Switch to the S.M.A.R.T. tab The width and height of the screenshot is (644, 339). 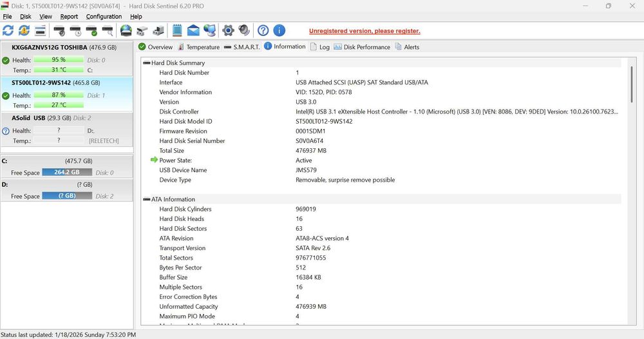[242, 47]
